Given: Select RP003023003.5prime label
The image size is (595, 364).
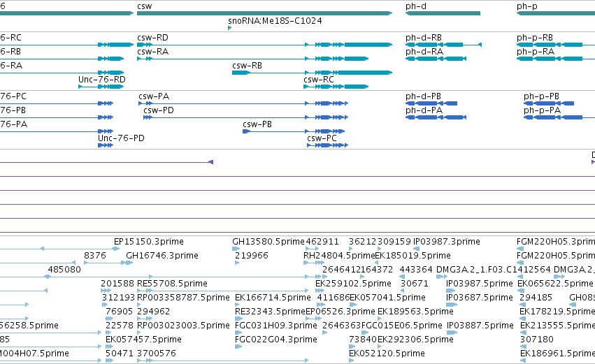Looking at the screenshot, I should pyautogui.click(x=183, y=326).
